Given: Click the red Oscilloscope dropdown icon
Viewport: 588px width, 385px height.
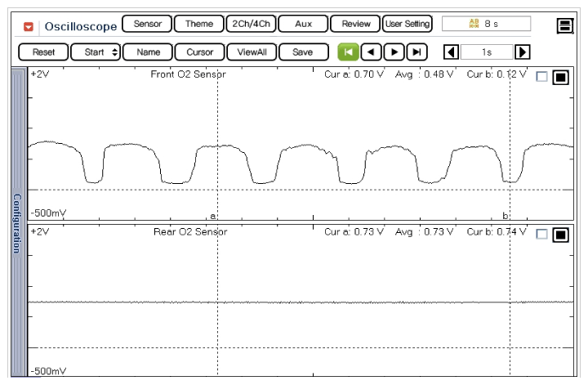Looking at the screenshot, I should coord(29,26).
